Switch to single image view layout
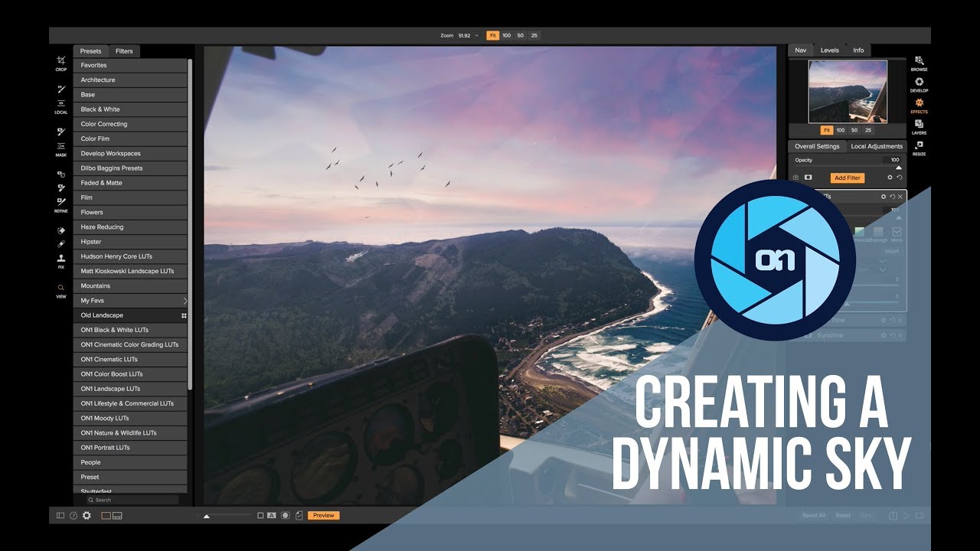The image size is (980, 551). tap(106, 516)
